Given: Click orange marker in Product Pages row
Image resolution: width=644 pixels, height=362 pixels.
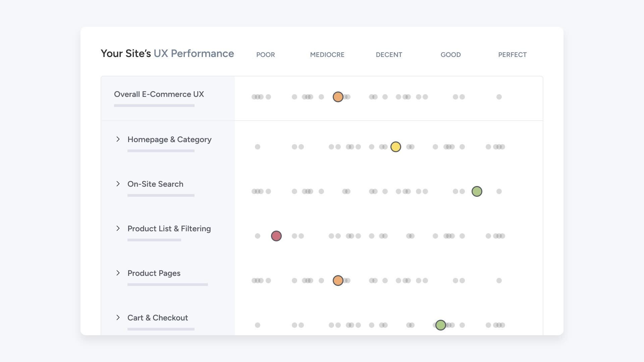Looking at the screenshot, I should (338, 281).
